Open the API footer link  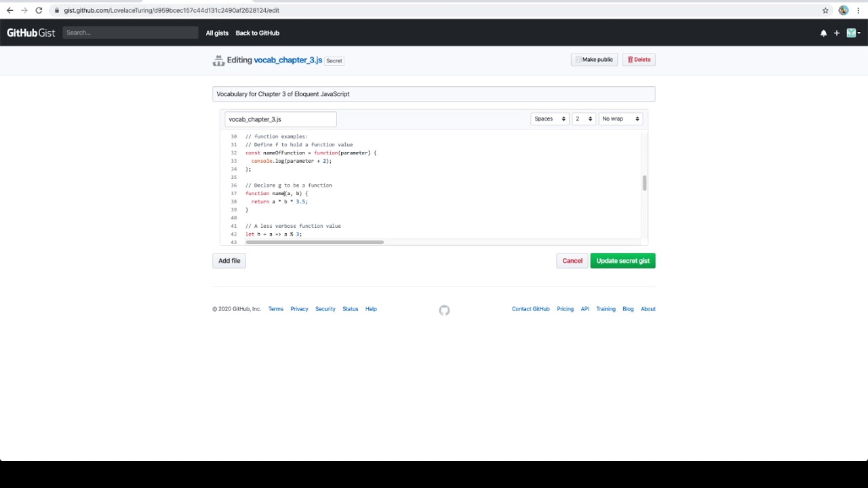point(585,309)
